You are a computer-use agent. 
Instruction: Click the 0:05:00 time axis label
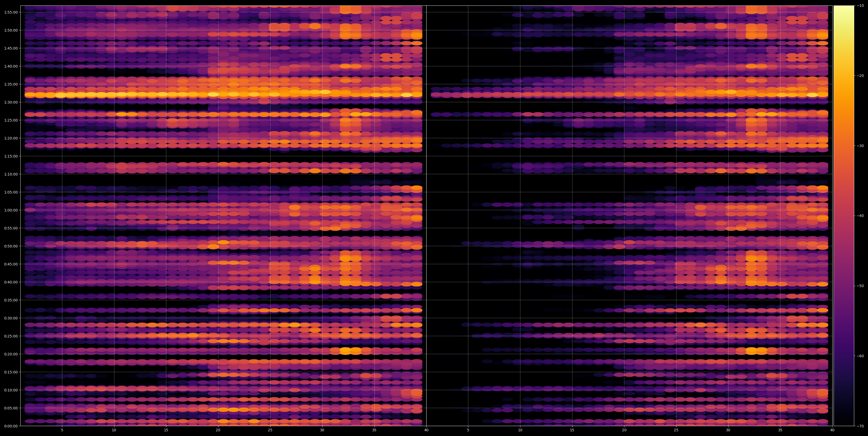(x=11, y=408)
